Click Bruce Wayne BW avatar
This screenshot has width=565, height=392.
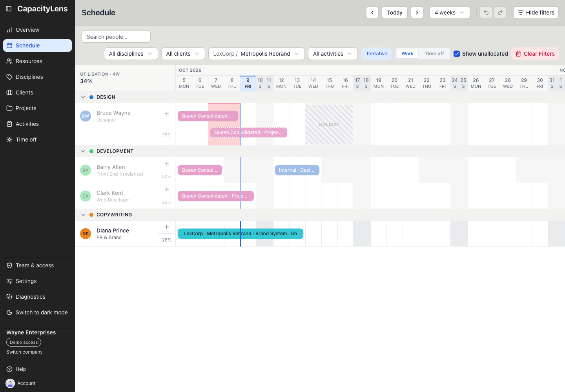[86, 116]
